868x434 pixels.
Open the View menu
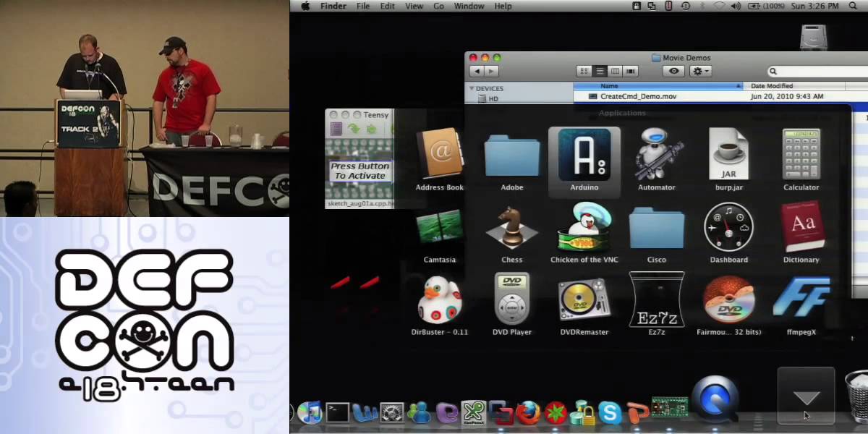click(414, 6)
